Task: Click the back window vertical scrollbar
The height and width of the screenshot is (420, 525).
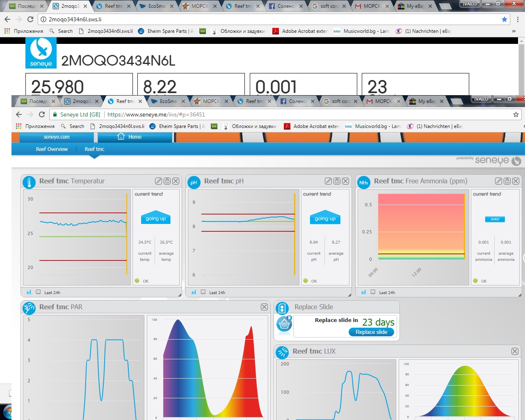Action: (x=522, y=67)
